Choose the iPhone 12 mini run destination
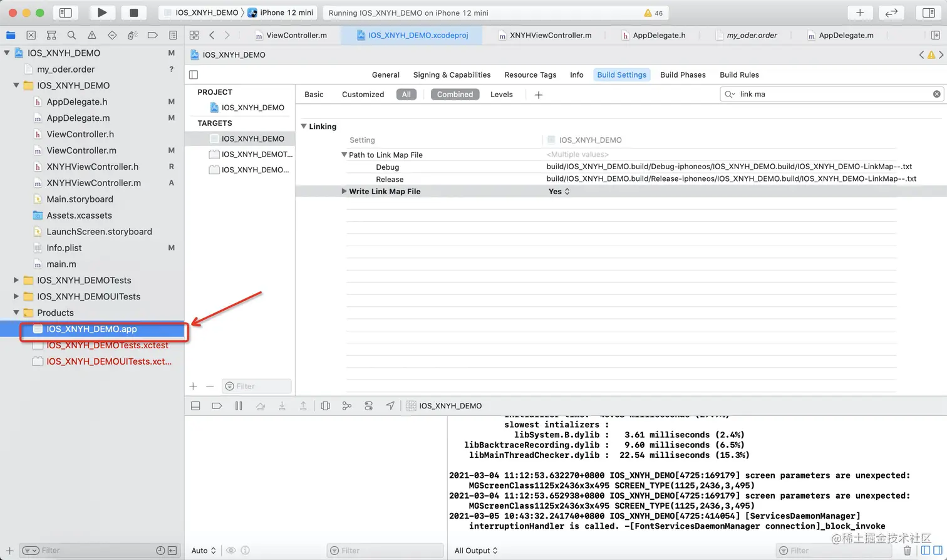This screenshot has width=947, height=560. click(281, 13)
